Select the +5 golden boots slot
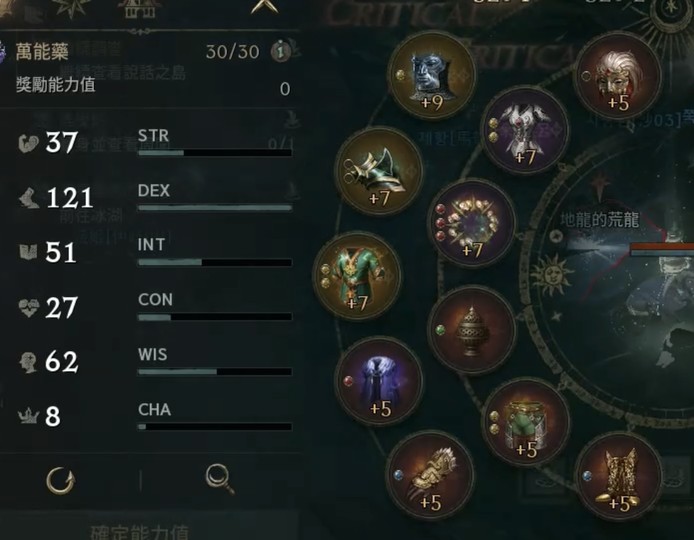This screenshot has width=694, height=540. [x=618, y=475]
